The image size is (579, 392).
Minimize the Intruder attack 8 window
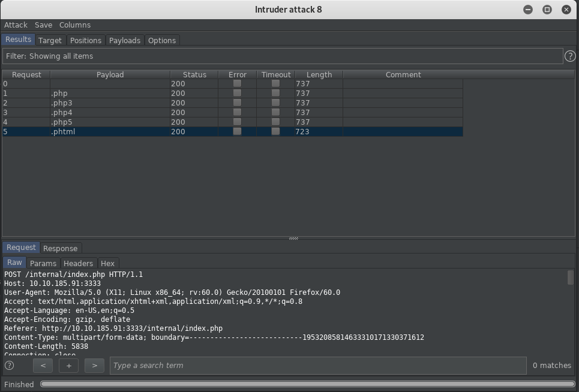tap(528, 10)
